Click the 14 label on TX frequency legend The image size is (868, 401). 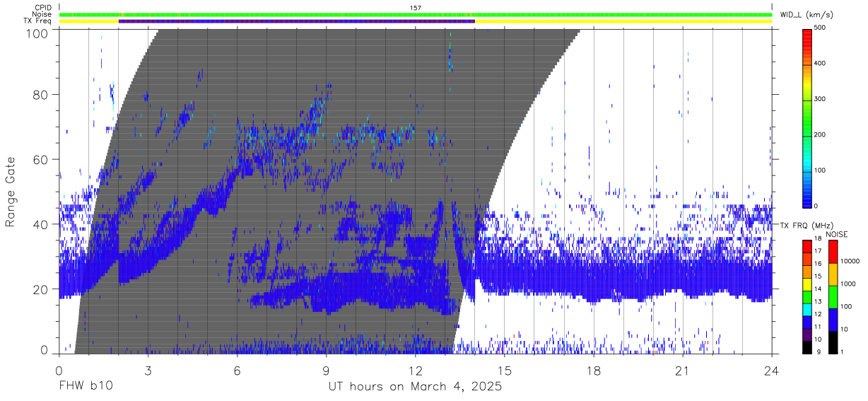point(819,290)
